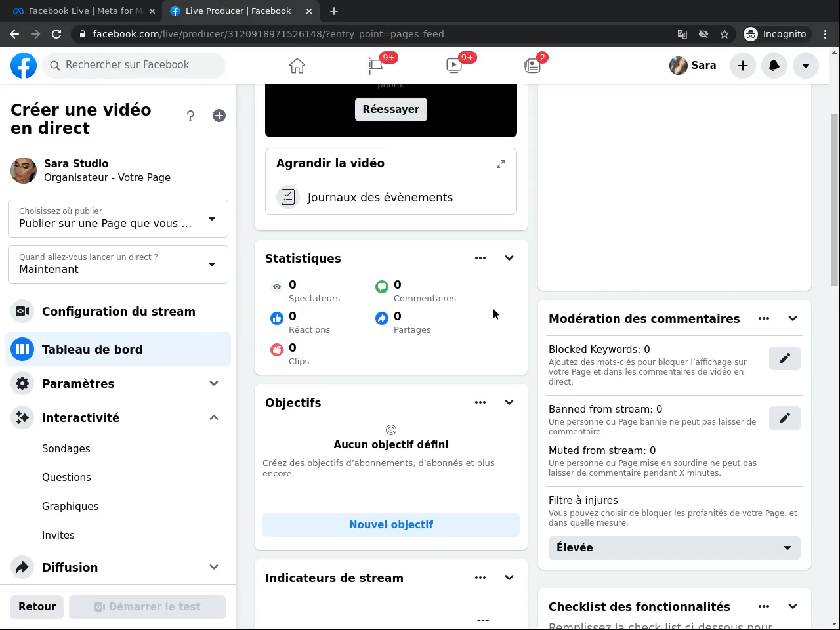This screenshot has width=840, height=630.
Task: Click the Spectateurs eye icon
Action: coord(277,286)
